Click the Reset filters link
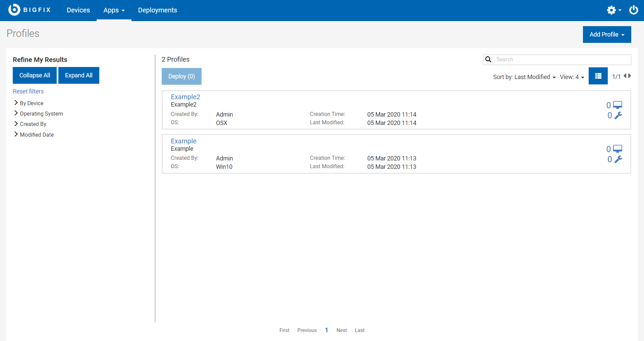 click(28, 91)
